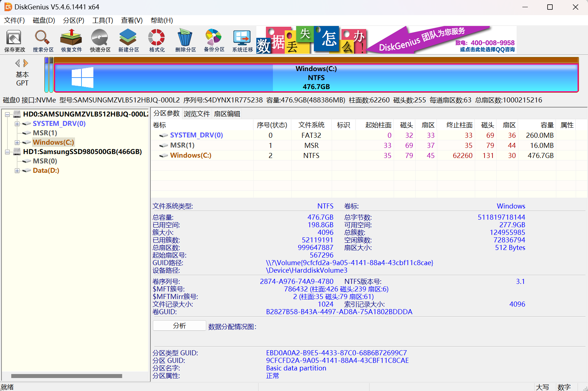This screenshot has height=391, width=588.
Task: Select the Delete Partition (删除分区) tool
Action: tap(185, 40)
